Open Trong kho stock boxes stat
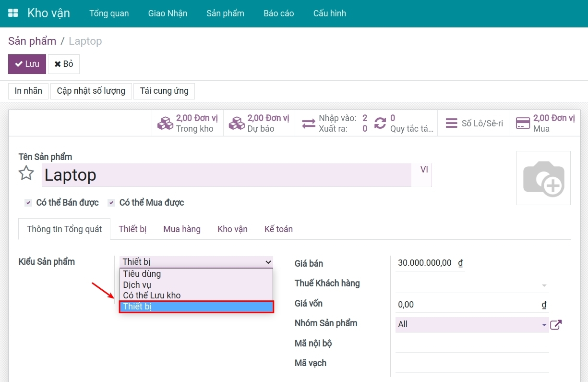Screen dimensions: 588x382 click(188, 123)
